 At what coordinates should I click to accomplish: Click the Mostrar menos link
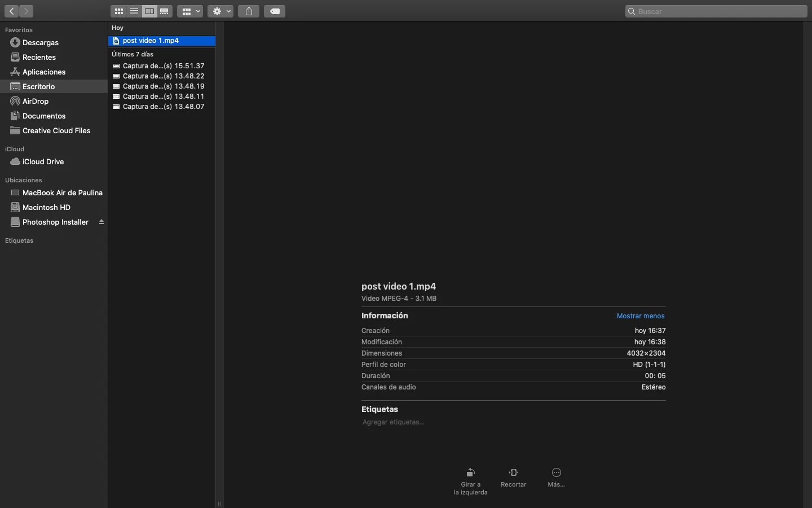coord(641,316)
